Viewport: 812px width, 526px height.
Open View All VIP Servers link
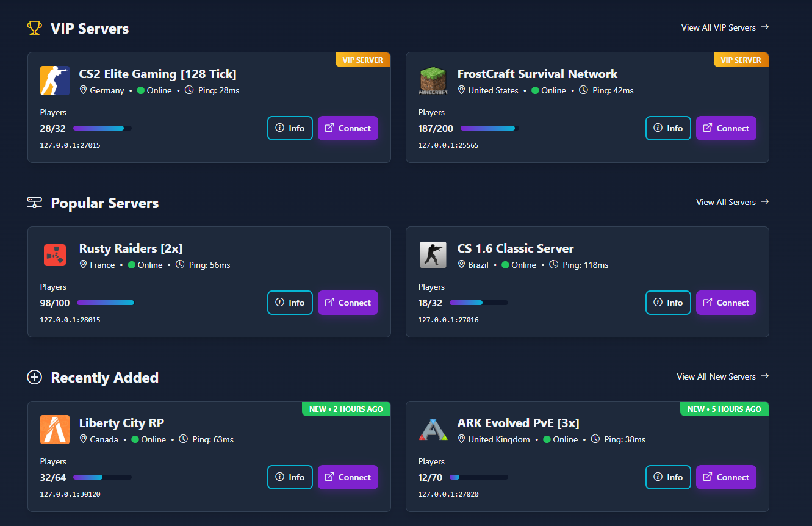tap(725, 27)
